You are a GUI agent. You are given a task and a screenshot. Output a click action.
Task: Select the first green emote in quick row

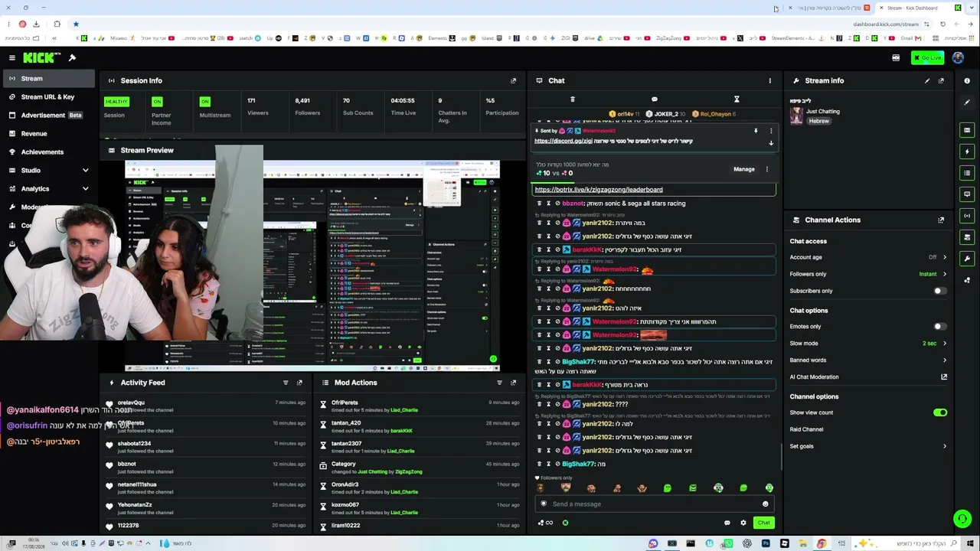667,488
